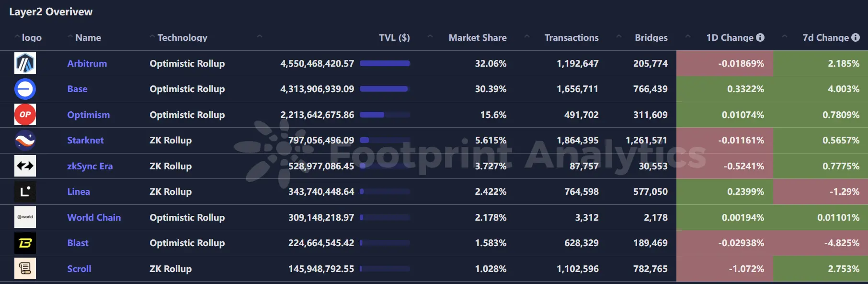Click the Optimism OP logo

pos(25,115)
